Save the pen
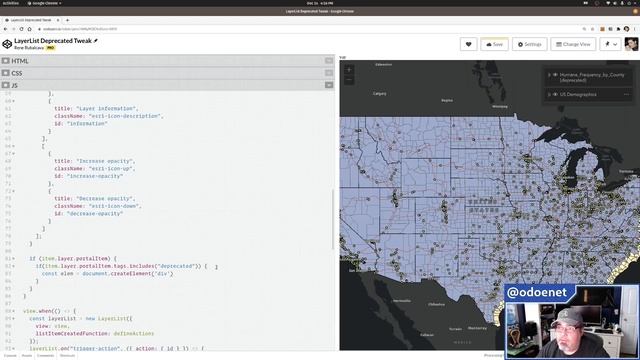 pos(494,44)
